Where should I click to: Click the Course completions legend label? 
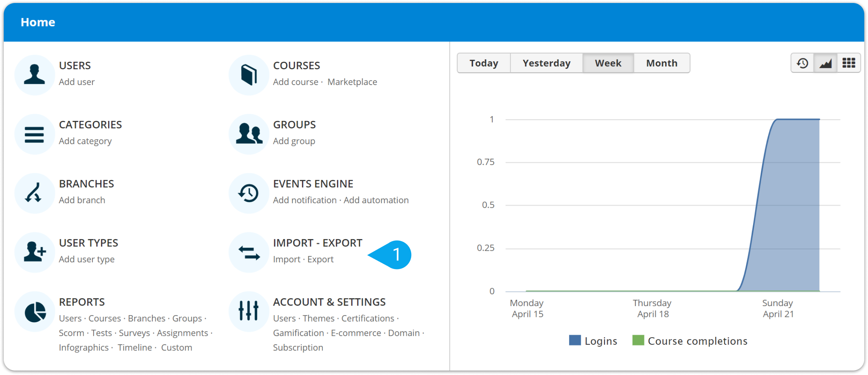pos(698,341)
